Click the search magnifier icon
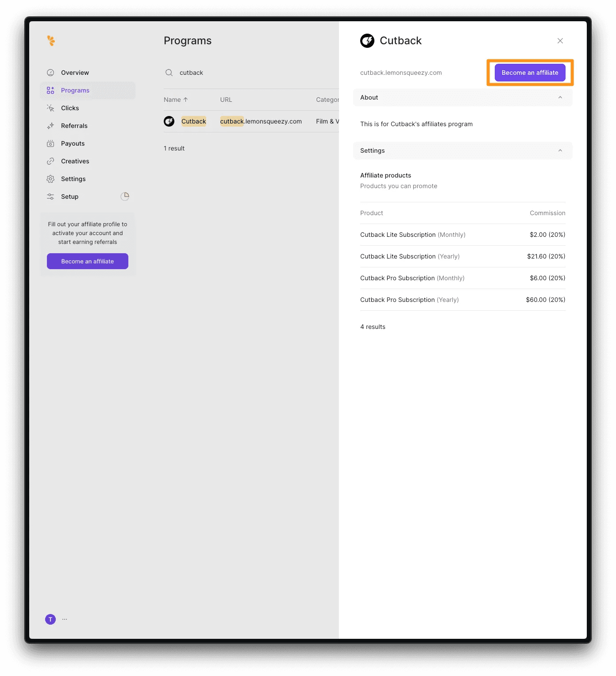 pos(169,73)
